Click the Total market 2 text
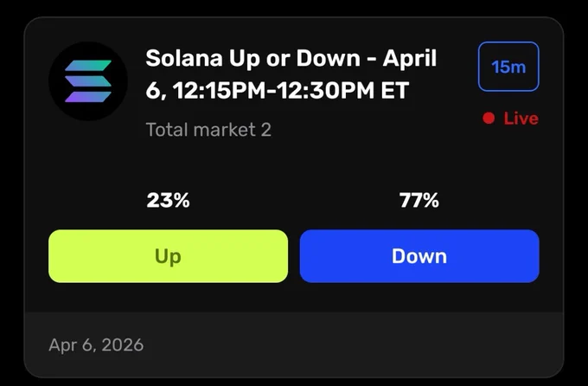Viewport: 588px width, 386px height. click(208, 130)
